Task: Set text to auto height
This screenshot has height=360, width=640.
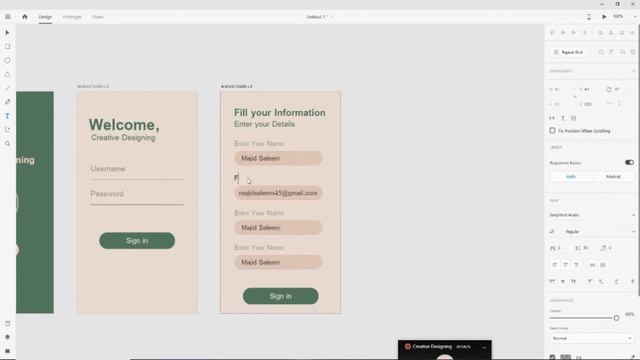Action: tap(563, 118)
